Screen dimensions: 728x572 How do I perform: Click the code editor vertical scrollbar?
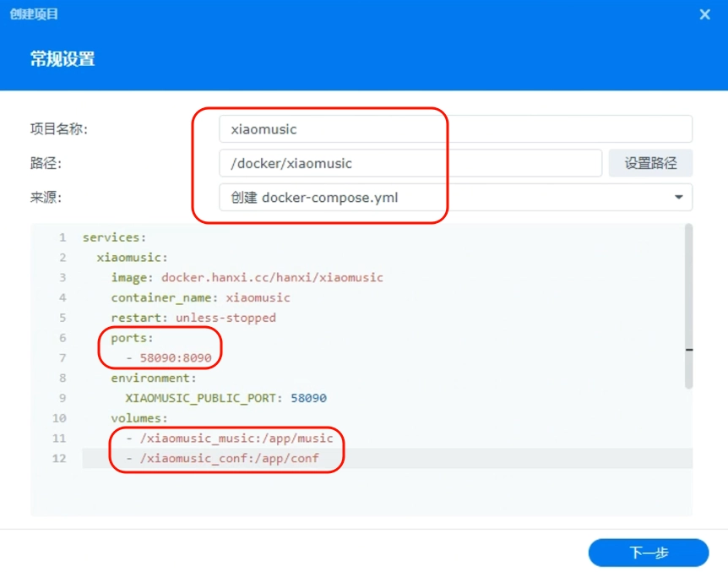(x=689, y=307)
